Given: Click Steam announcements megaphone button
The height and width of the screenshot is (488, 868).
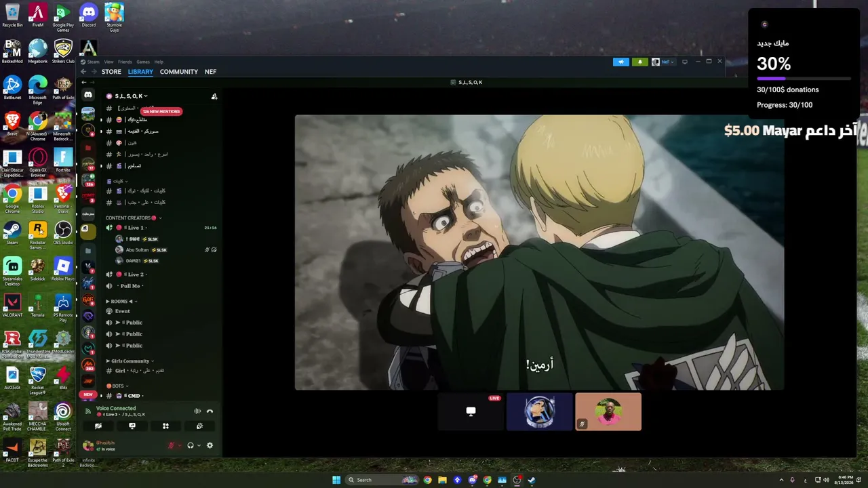Looking at the screenshot, I should point(621,62).
